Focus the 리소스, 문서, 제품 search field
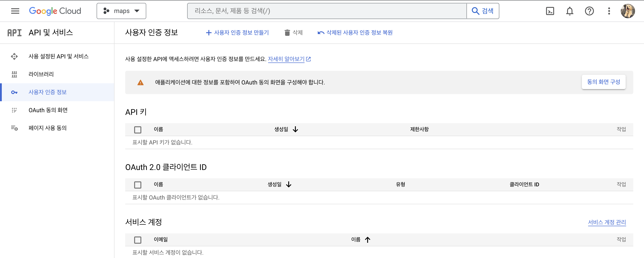The width and height of the screenshot is (644, 258). point(325,11)
